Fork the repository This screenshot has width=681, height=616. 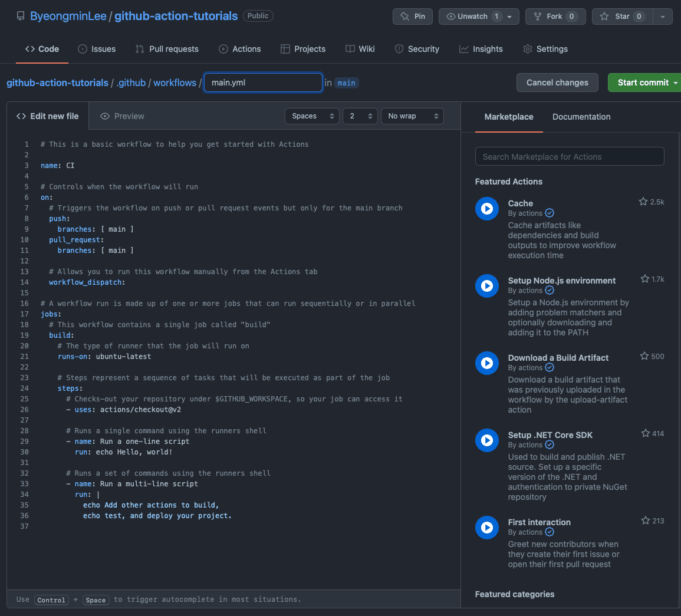tap(555, 17)
